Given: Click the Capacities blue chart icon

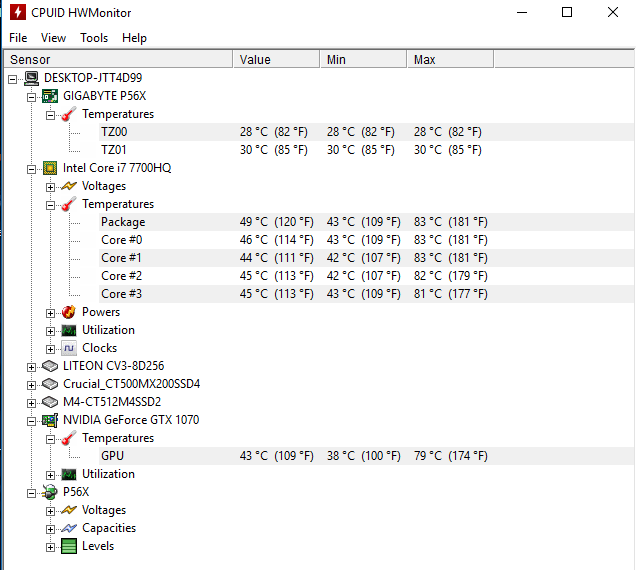Looking at the screenshot, I should (69, 528).
